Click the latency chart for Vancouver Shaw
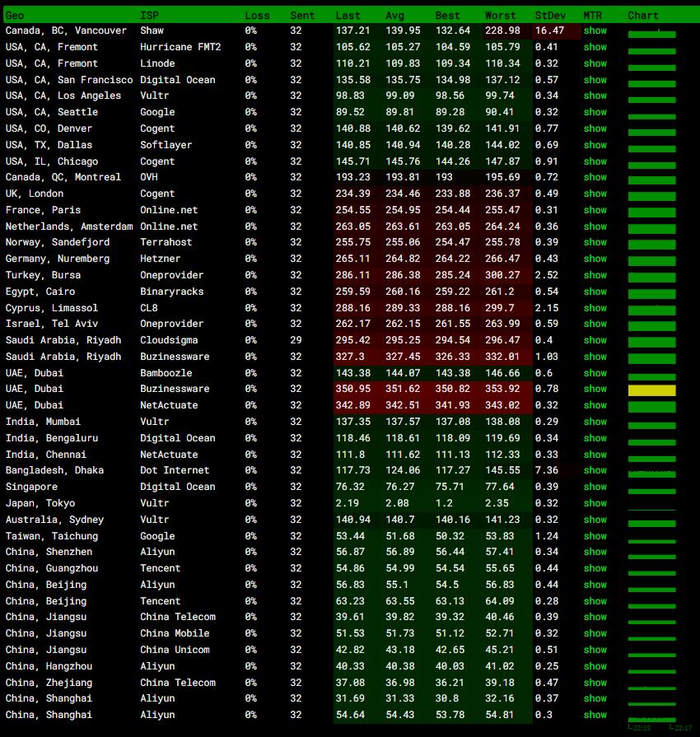Screen dimensions: 700x737 tap(651, 34)
